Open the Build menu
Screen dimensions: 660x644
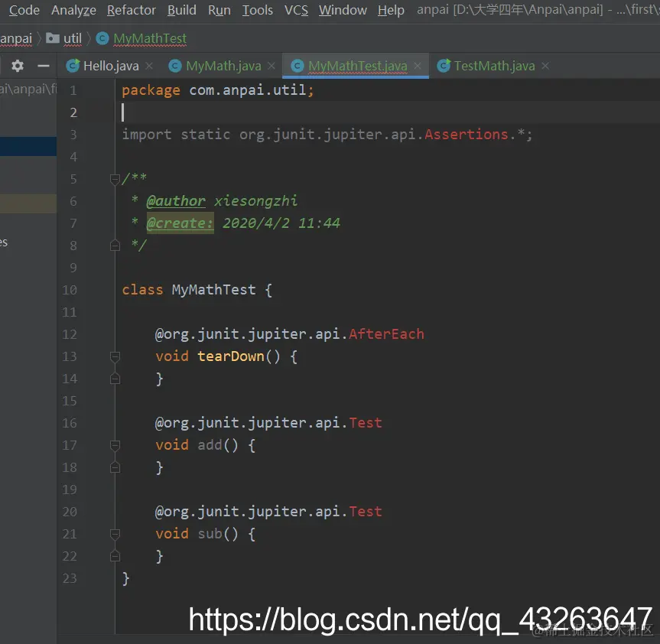pos(182,10)
